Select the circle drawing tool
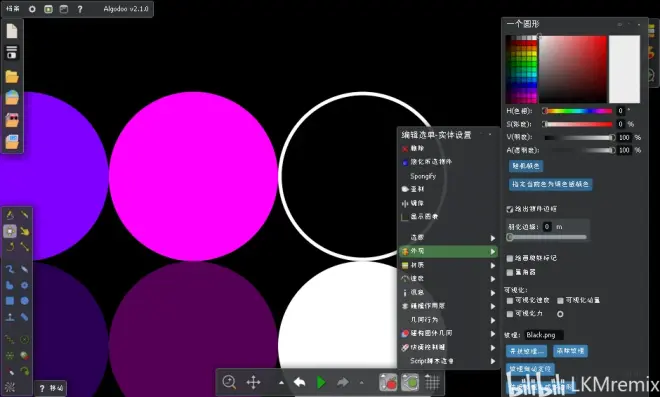The width and height of the screenshot is (660, 397). pyautogui.click(x=24, y=301)
